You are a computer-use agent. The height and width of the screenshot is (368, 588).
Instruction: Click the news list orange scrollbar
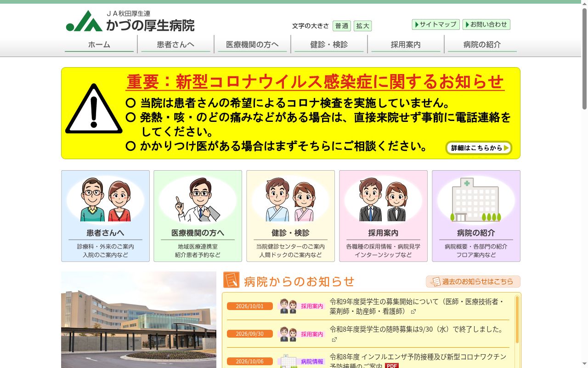[517, 320]
